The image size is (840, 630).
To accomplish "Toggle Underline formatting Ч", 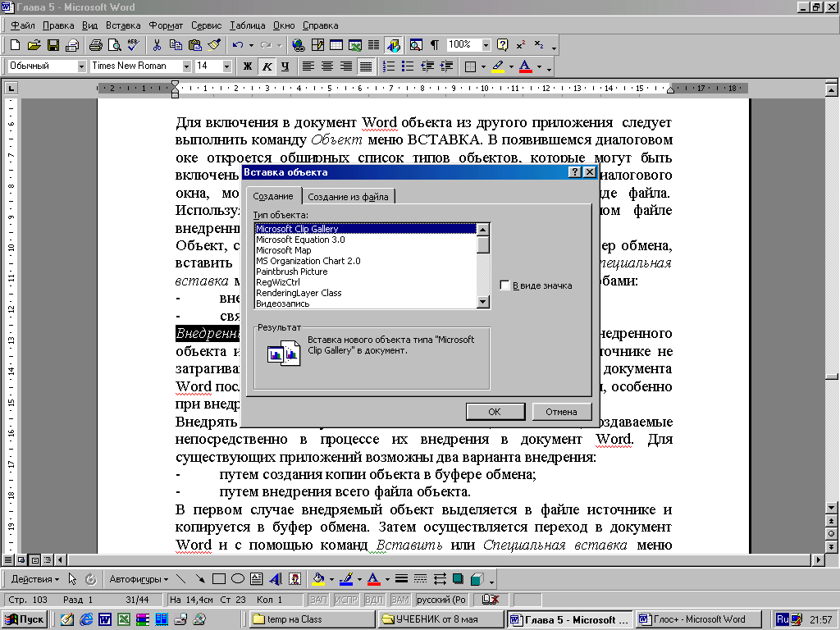I will pyautogui.click(x=285, y=66).
